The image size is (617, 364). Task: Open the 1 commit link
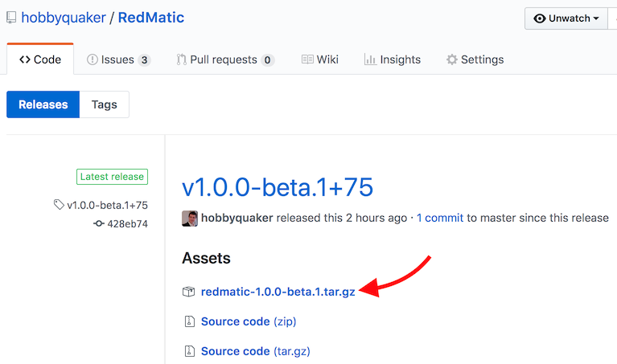pyautogui.click(x=440, y=218)
